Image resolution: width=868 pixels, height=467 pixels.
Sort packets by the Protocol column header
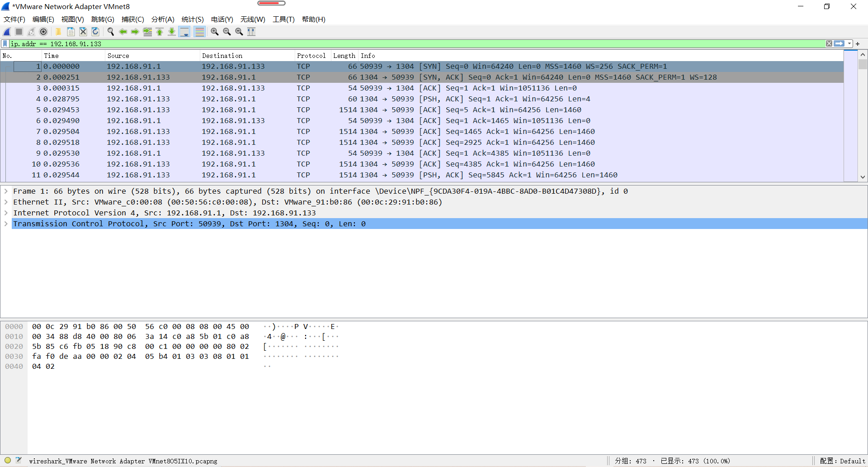tap(313, 56)
